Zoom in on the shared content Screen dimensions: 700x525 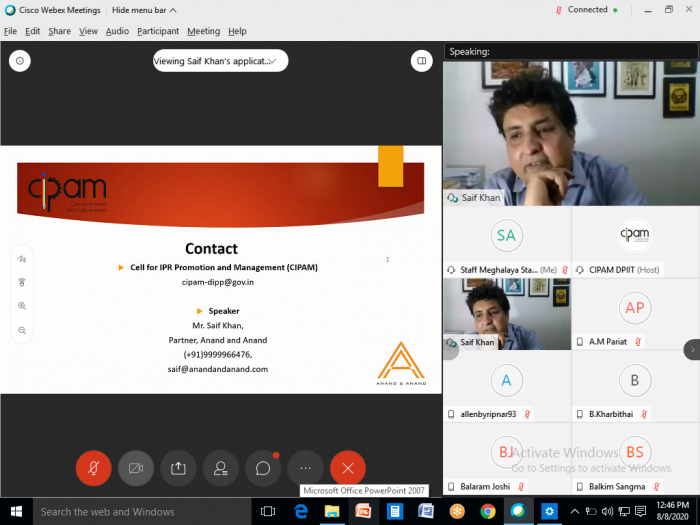pyautogui.click(x=22, y=306)
